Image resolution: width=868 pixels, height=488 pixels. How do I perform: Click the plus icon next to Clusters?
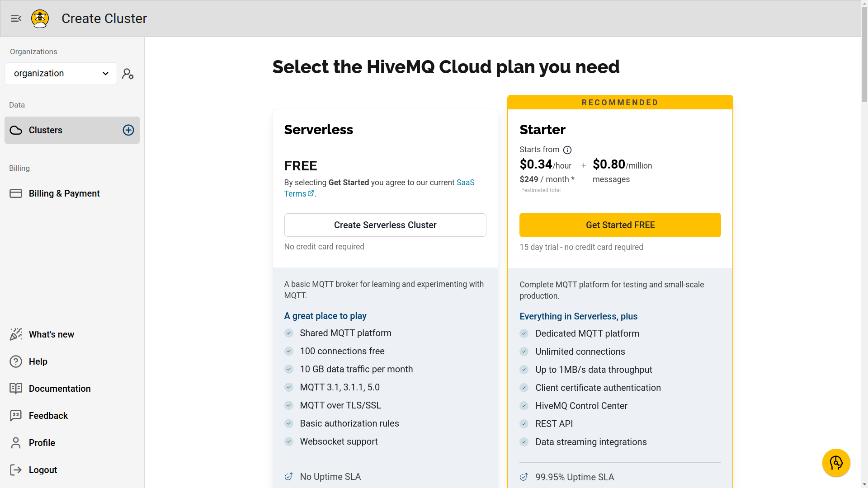(128, 130)
